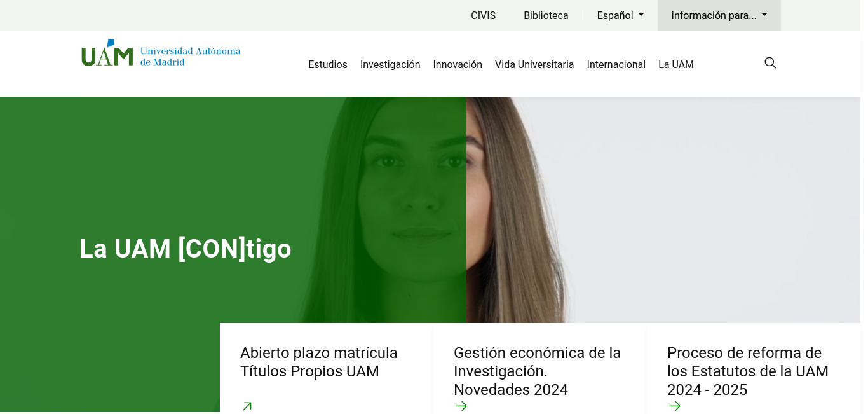Open Proceso de reforma de los Estatutos
Viewport: 868px width, 414px height.
point(748,371)
